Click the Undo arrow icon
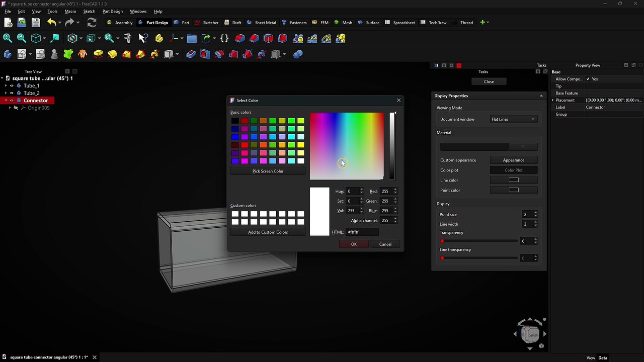Screen dimensions: 644x362 51,23
